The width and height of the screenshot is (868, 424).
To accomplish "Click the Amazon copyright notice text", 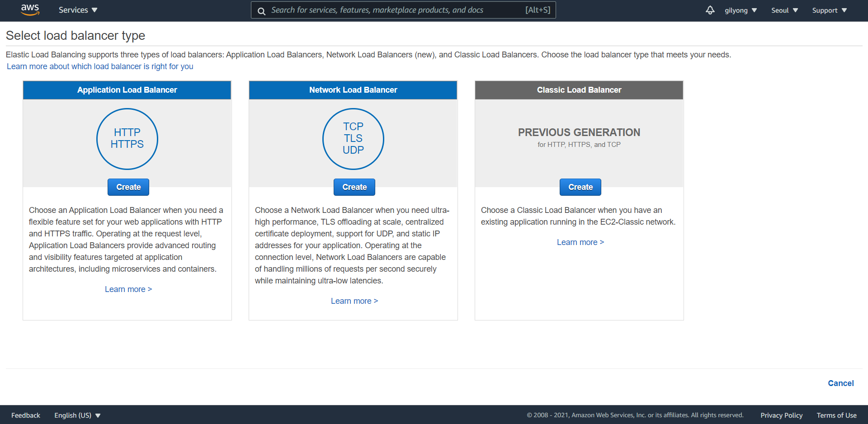I will point(635,415).
